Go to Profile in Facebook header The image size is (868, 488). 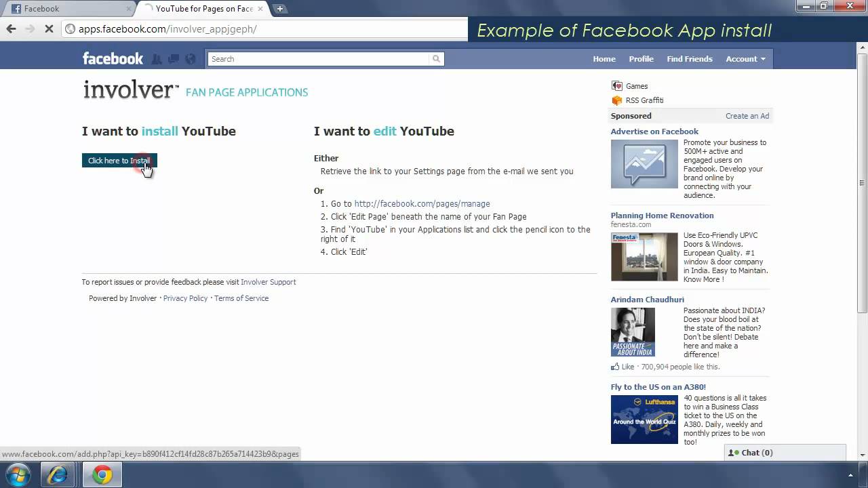(x=641, y=59)
